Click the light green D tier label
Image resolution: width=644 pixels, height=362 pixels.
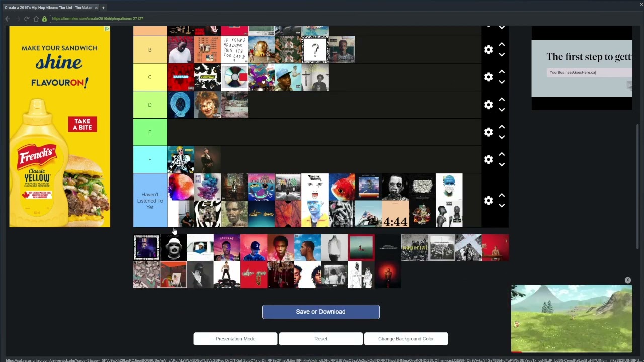pos(150,105)
